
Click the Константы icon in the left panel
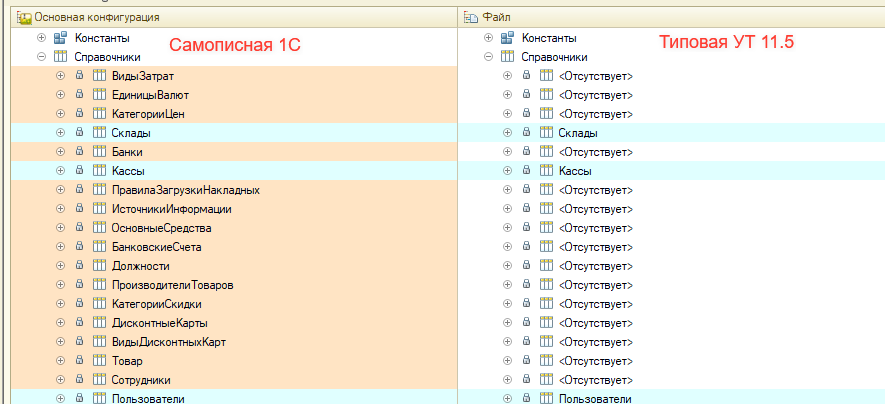(x=60, y=38)
